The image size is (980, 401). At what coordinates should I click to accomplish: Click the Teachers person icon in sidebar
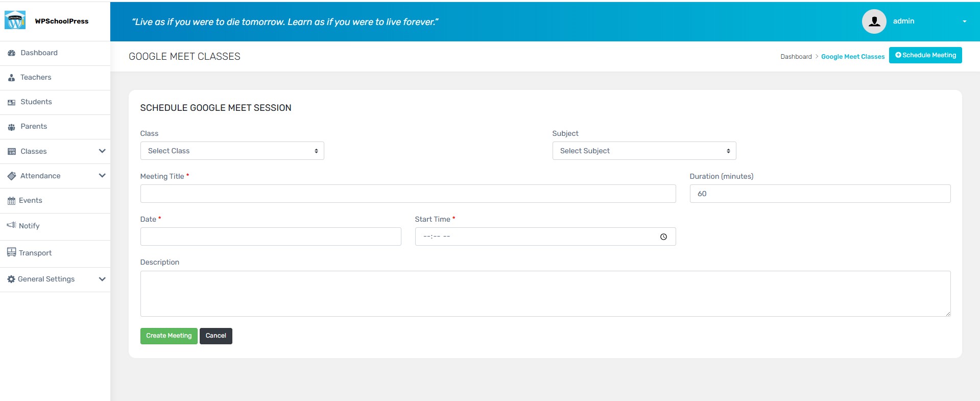pos(11,78)
